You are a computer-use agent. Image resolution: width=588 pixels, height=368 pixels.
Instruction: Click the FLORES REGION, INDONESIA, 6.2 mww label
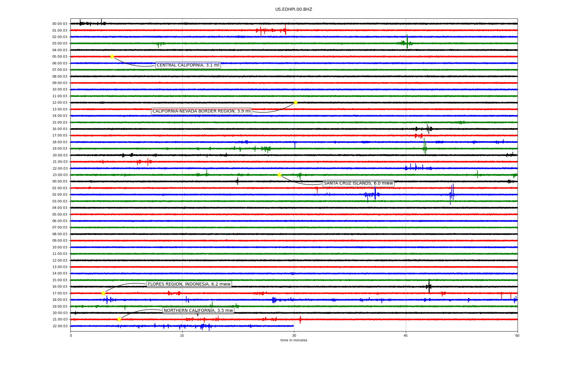pyautogui.click(x=189, y=284)
